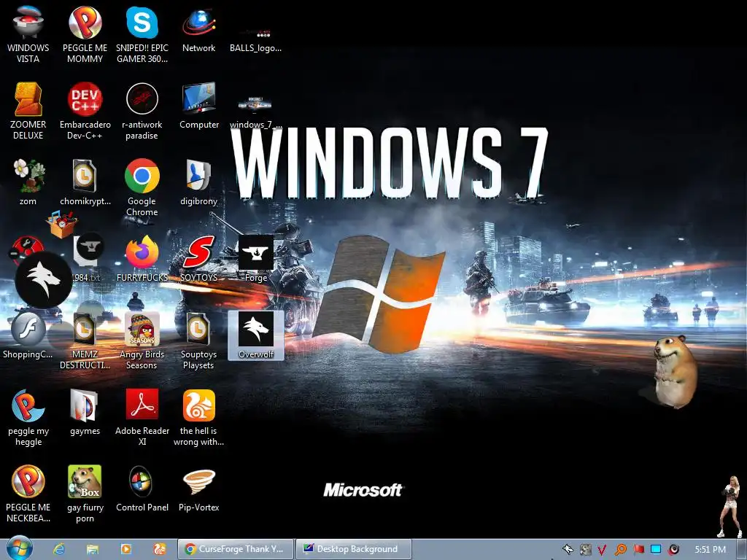
Task: Open Action Center red flag tray icon
Action: pyautogui.click(x=639, y=550)
